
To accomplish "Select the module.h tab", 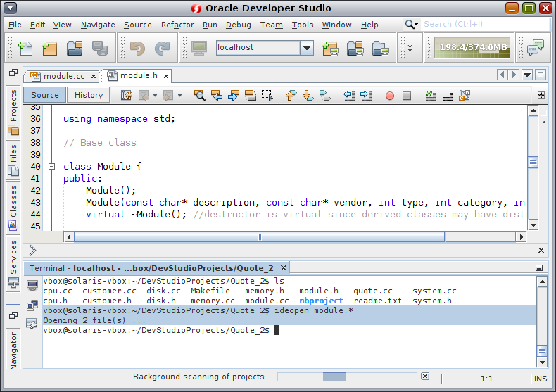I will click(x=138, y=75).
